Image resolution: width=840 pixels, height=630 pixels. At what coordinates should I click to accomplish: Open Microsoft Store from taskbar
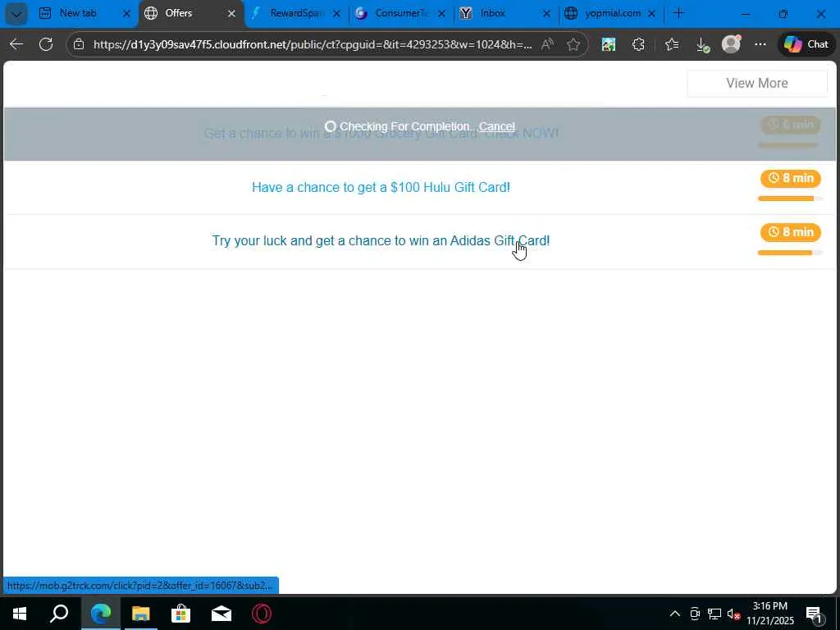pyautogui.click(x=180, y=614)
